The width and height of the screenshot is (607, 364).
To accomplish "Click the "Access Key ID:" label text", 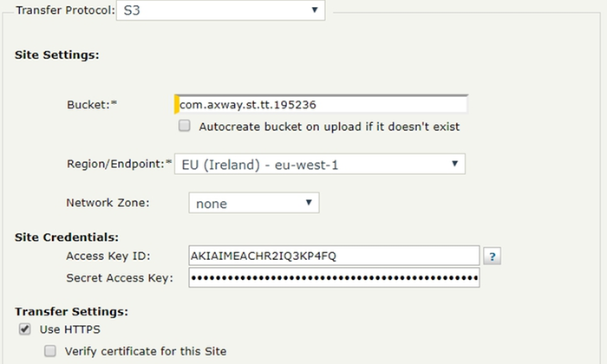I will point(108,256).
